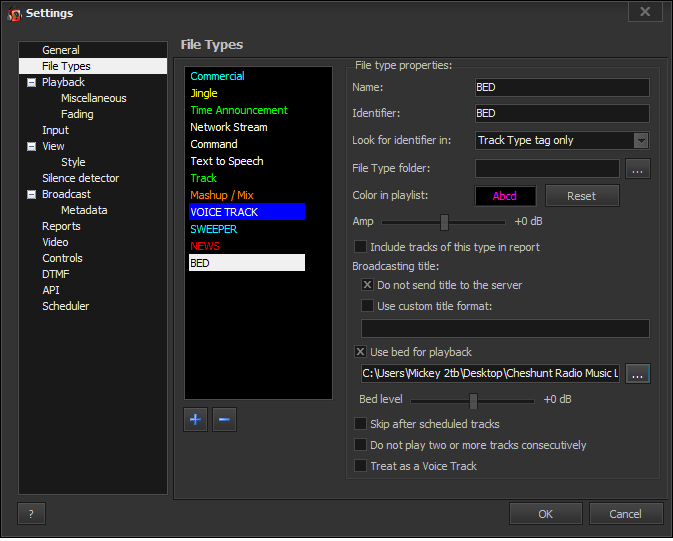The image size is (673, 541).
Task: Open Metadata settings page
Action: (84, 211)
